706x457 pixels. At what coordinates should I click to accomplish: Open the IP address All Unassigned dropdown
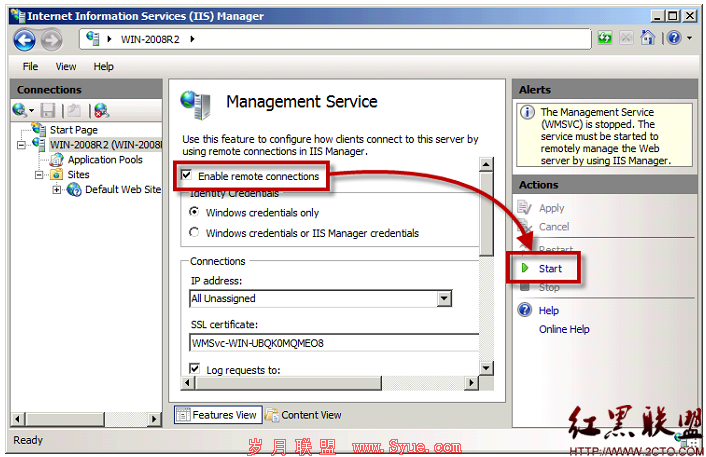point(444,299)
